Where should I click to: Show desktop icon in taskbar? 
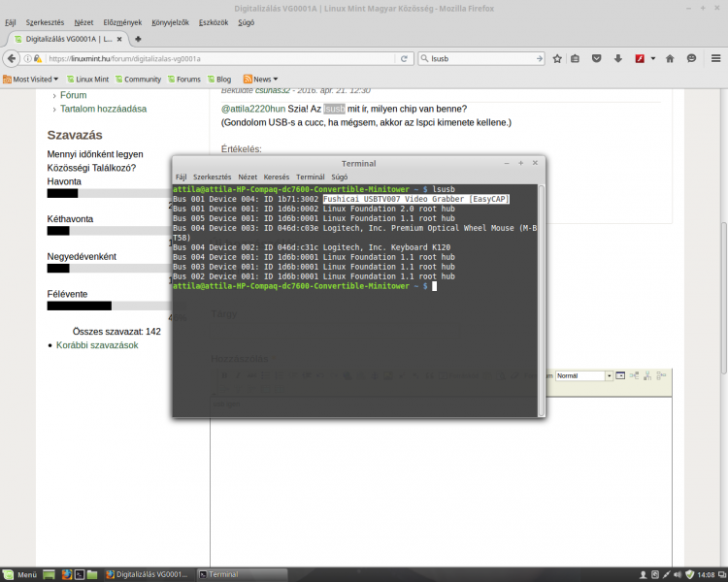[49, 574]
